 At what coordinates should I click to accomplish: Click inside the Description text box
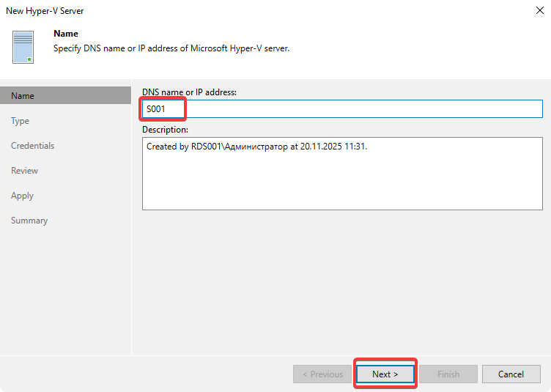pyautogui.click(x=342, y=176)
